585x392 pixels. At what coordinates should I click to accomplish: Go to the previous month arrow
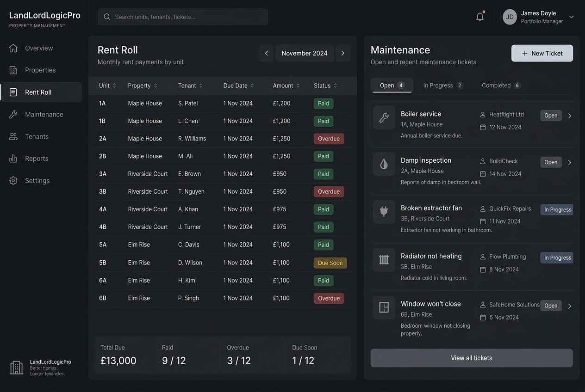click(x=266, y=53)
